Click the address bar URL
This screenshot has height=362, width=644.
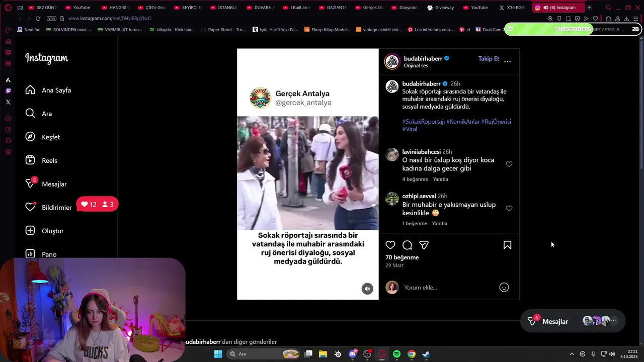tap(109, 19)
